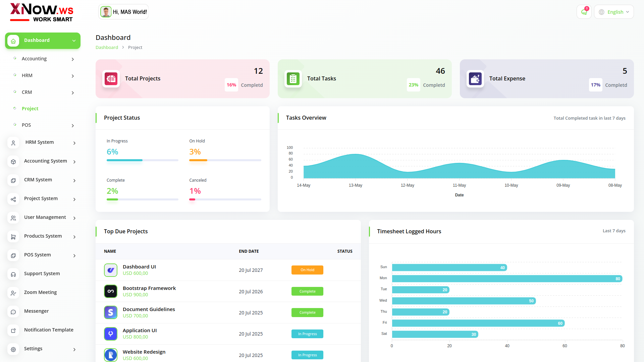
Task: Expand the Accounting submenu chevron
Action: (73, 59)
